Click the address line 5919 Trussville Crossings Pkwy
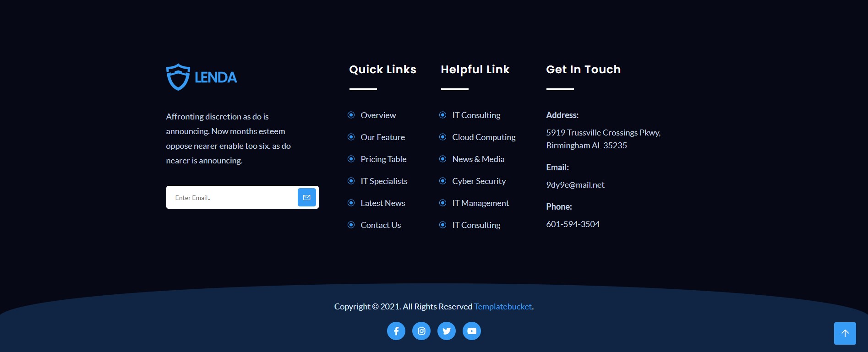The height and width of the screenshot is (352, 868). coord(603,133)
